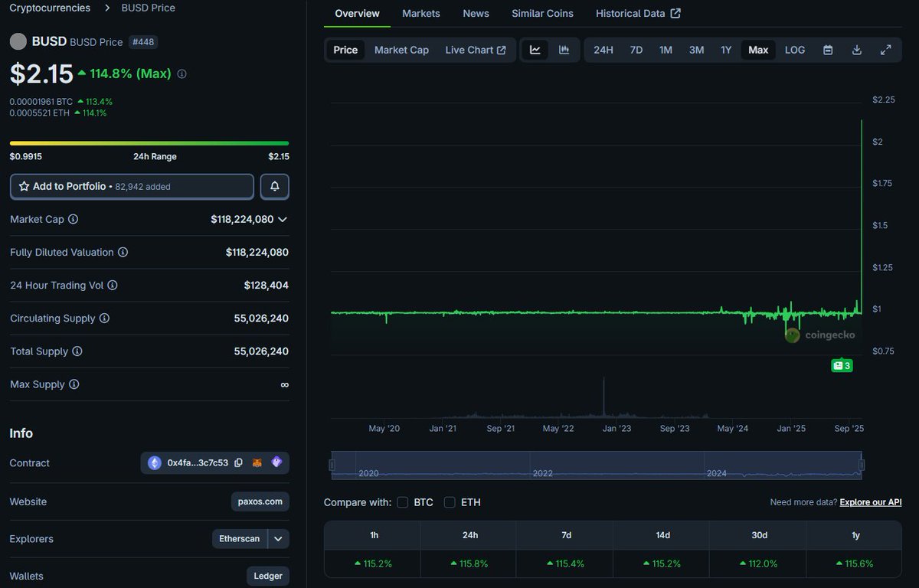
Task: Click Add to Portfolio button
Action: pyautogui.click(x=132, y=186)
